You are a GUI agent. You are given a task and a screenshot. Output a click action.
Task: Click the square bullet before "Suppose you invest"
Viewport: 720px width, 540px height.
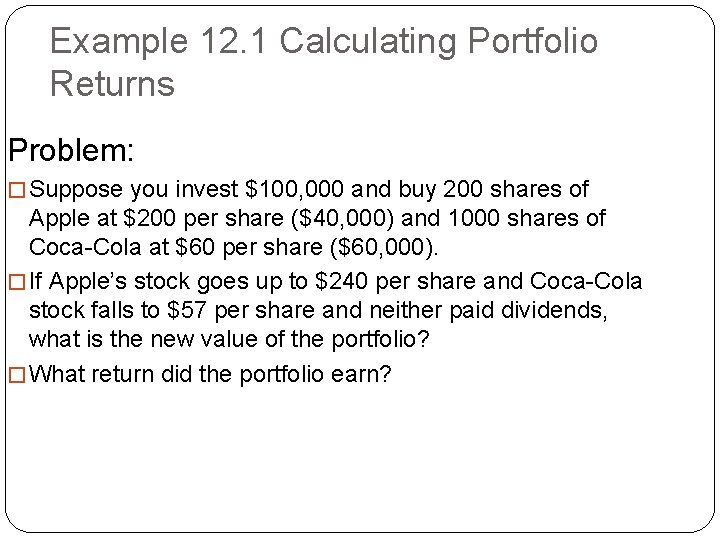tap(18, 190)
